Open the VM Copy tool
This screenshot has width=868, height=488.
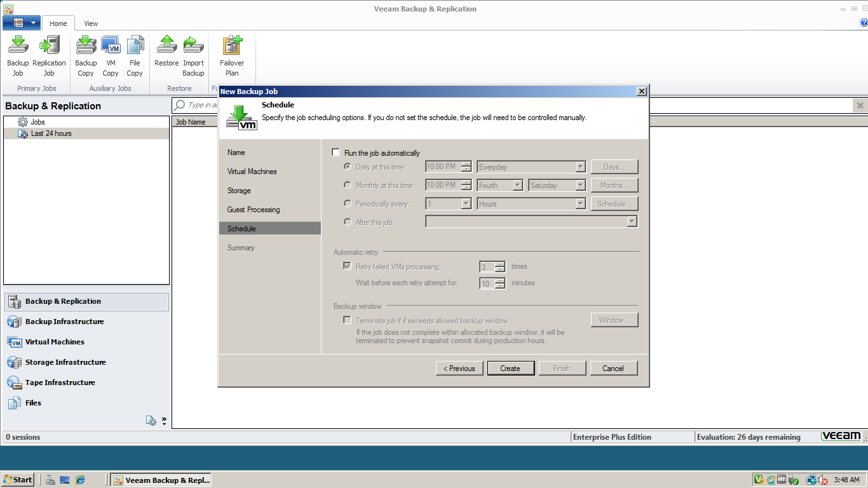point(110,54)
